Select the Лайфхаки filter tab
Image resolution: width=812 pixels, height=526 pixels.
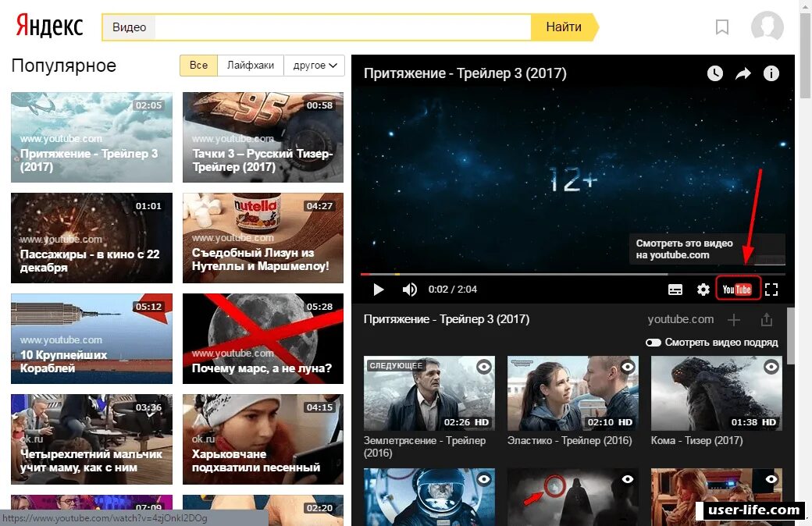251,66
